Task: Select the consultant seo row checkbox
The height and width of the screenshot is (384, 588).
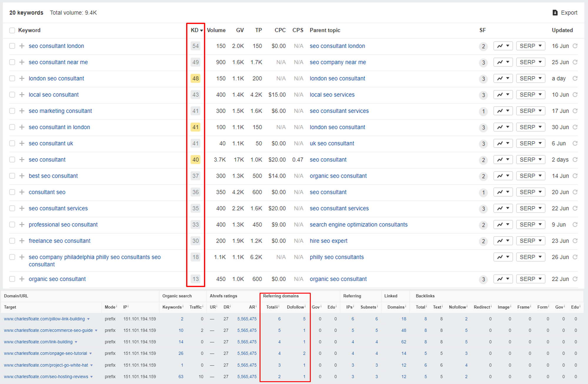Action: 12,192
